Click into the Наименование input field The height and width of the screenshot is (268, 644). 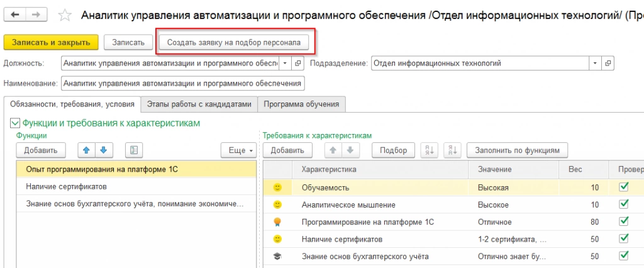click(183, 84)
